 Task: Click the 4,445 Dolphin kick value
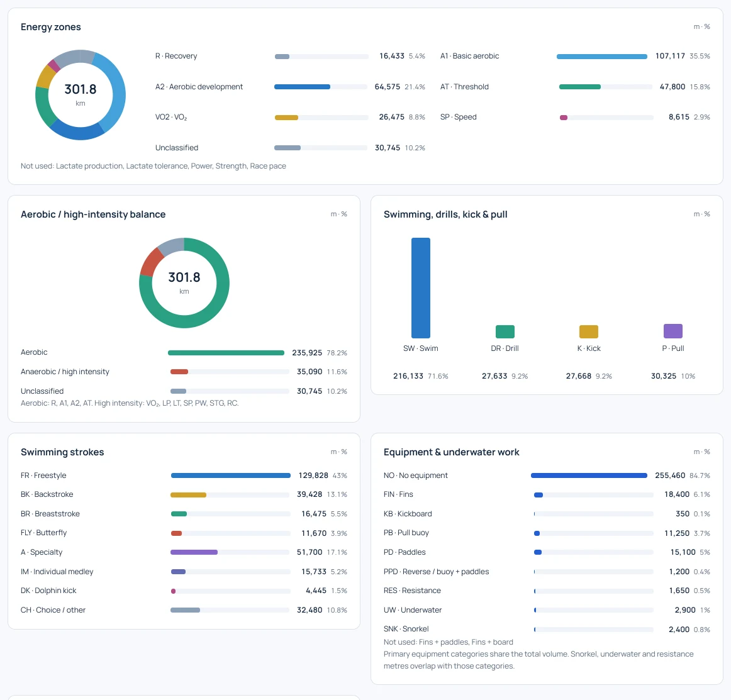[x=316, y=591]
